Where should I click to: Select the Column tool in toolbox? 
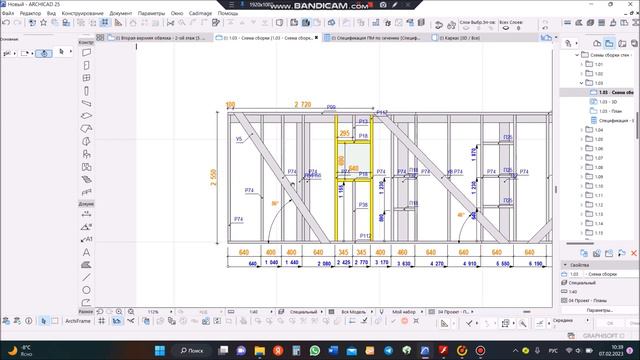(x=86, y=91)
